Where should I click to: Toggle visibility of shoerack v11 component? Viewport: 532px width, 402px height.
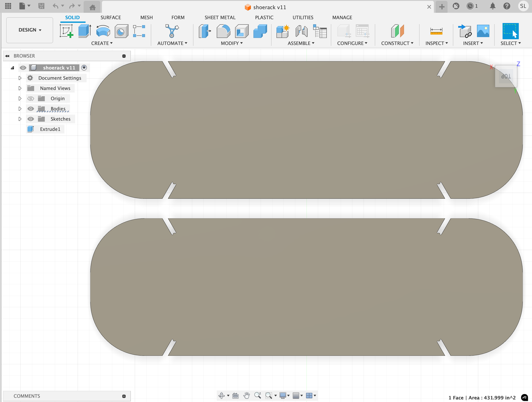(x=23, y=68)
